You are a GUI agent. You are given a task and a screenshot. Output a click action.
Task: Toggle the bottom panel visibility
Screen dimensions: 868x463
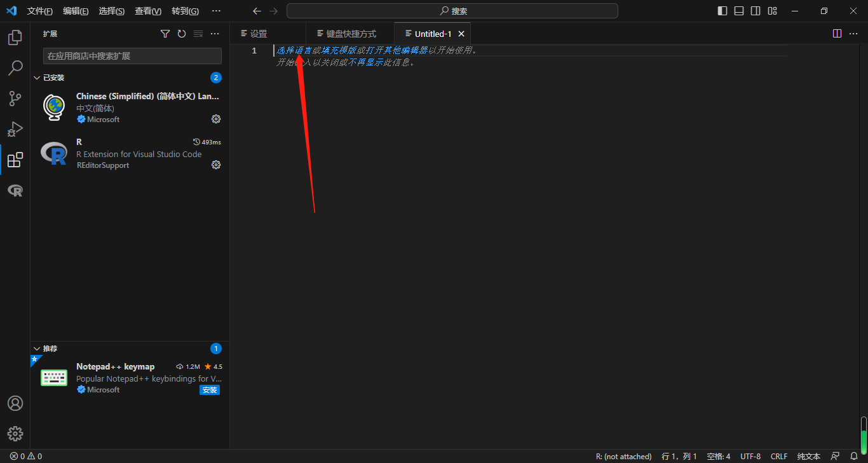(x=739, y=11)
